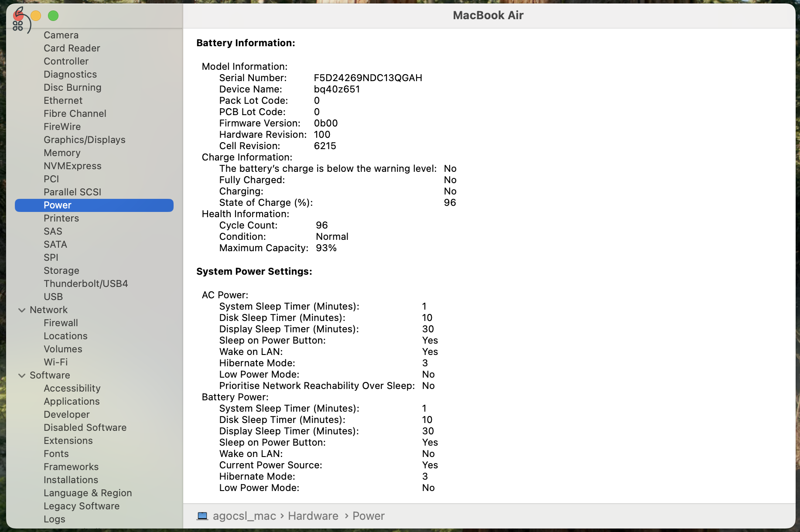Click the Battery Information heading
The height and width of the screenshot is (532, 800).
point(246,43)
